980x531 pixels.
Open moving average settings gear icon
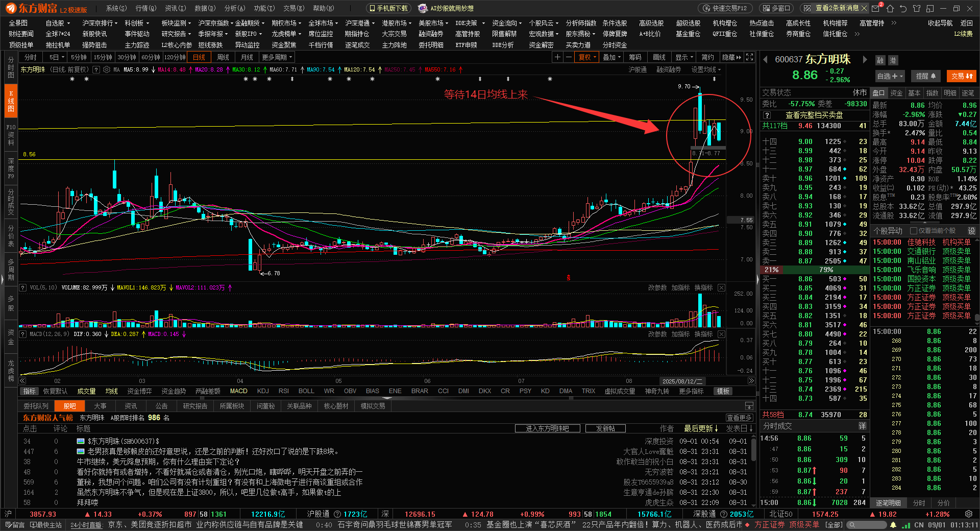[x=107, y=69]
